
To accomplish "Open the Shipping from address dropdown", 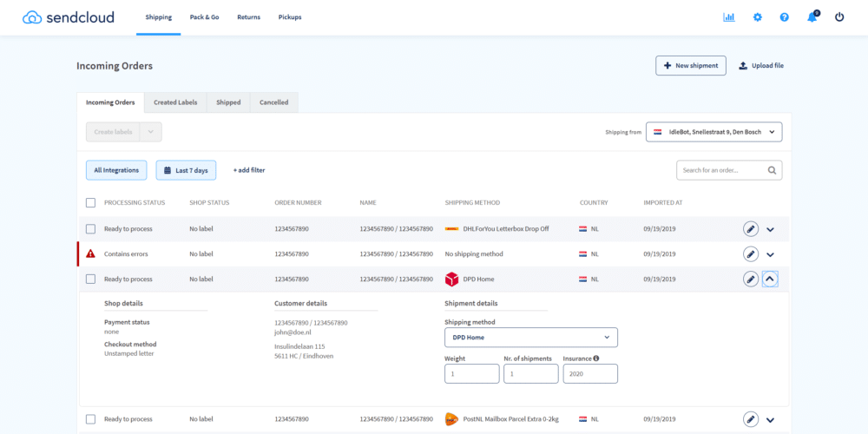I will tap(714, 132).
